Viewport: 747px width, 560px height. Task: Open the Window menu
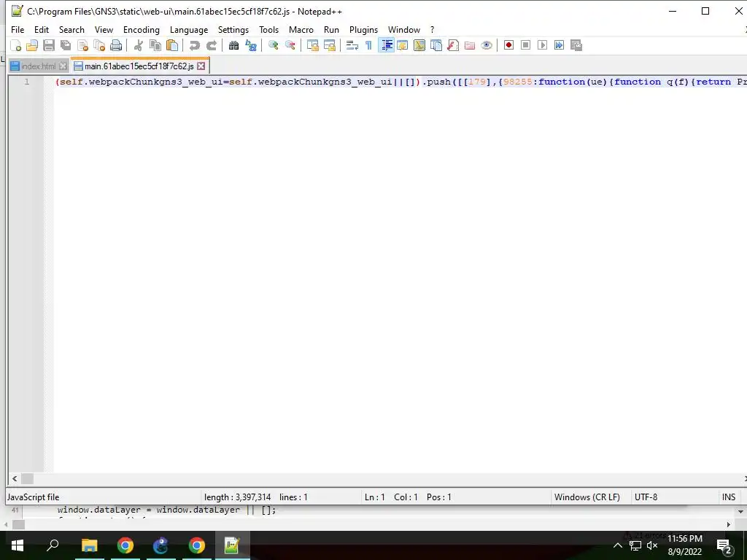(404, 29)
